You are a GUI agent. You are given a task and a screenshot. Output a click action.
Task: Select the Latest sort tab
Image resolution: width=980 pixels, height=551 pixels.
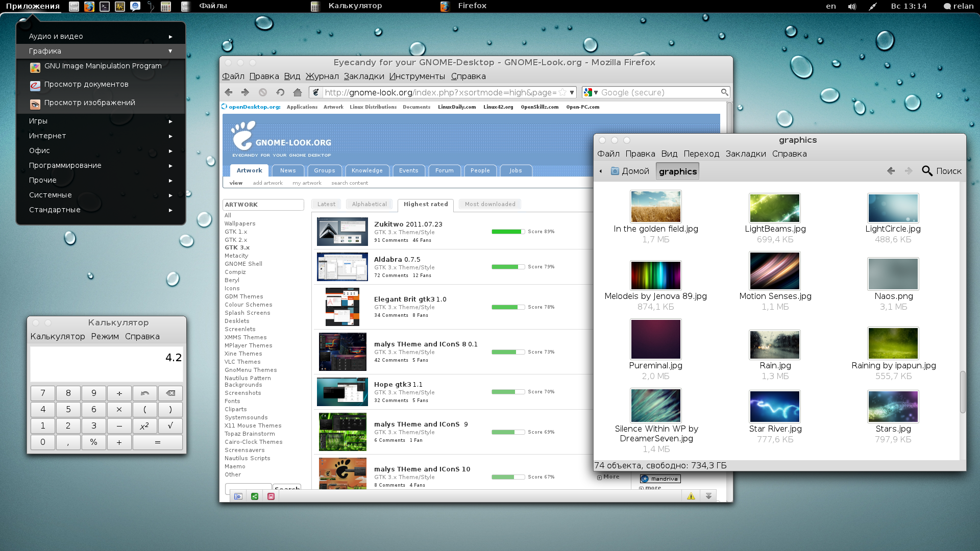326,204
